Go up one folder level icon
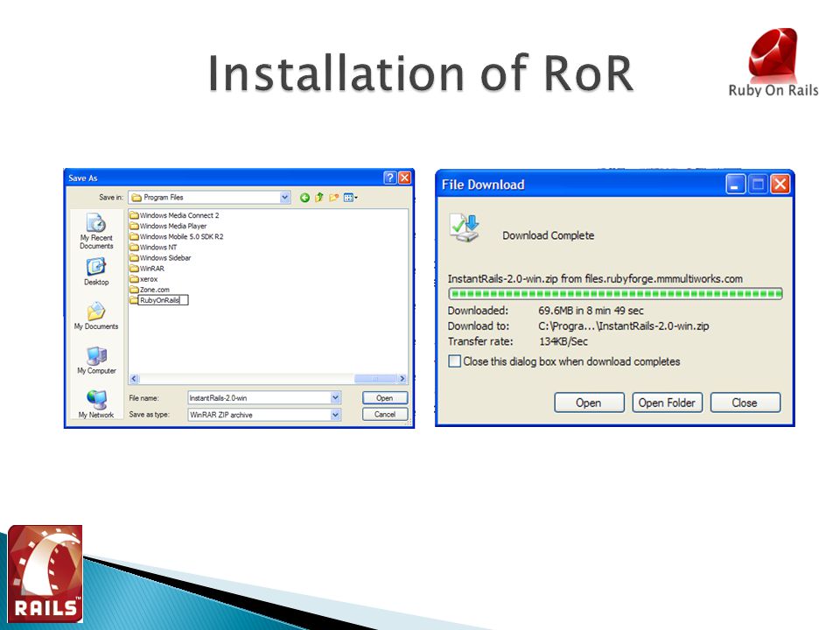 coord(319,198)
